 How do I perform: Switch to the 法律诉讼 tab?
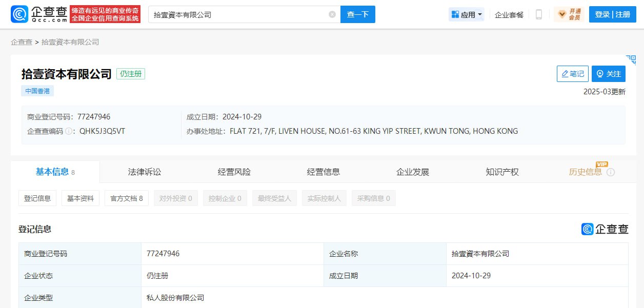click(145, 172)
